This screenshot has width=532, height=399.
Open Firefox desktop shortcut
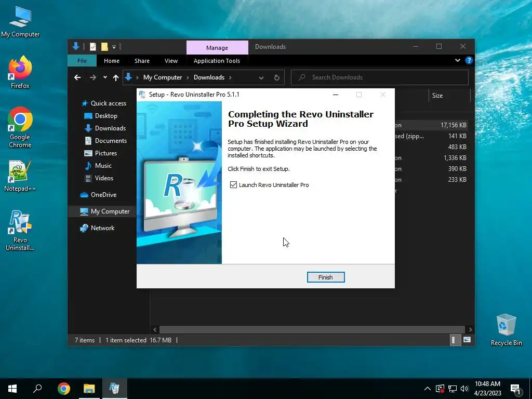(20, 73)
